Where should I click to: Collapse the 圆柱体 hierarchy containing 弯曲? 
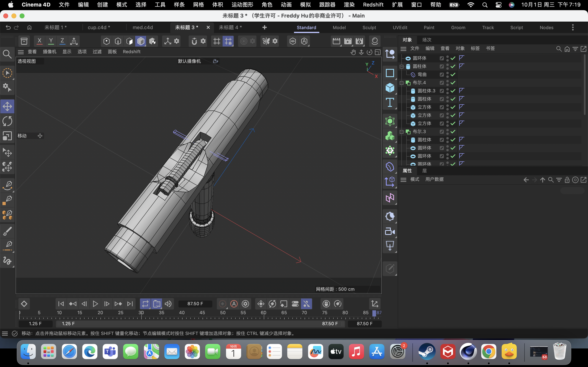401,66
